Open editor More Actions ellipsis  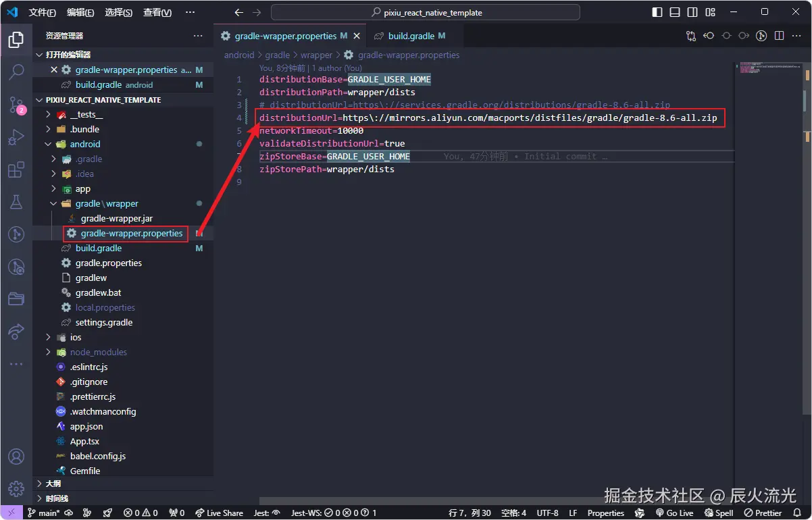[796, 36]
